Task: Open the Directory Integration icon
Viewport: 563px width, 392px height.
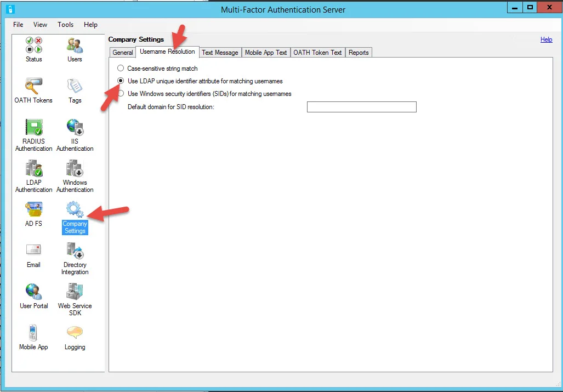Action: point(75,251)
